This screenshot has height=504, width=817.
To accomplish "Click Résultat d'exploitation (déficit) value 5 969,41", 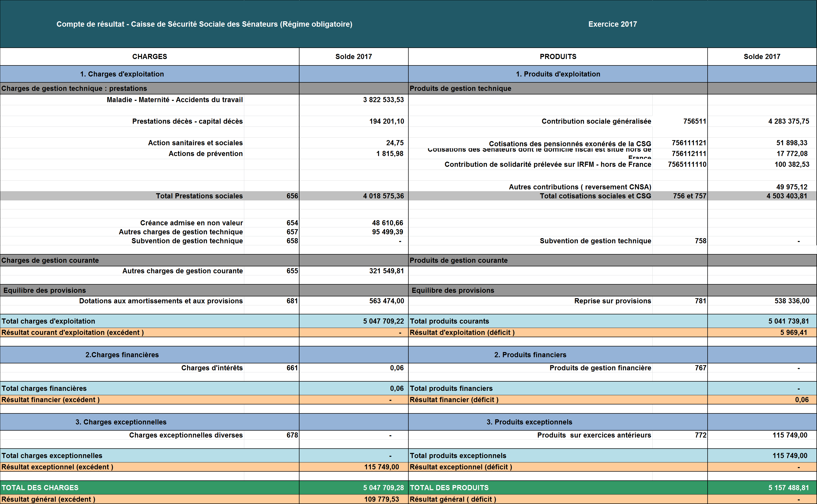I will coord(793,333).
